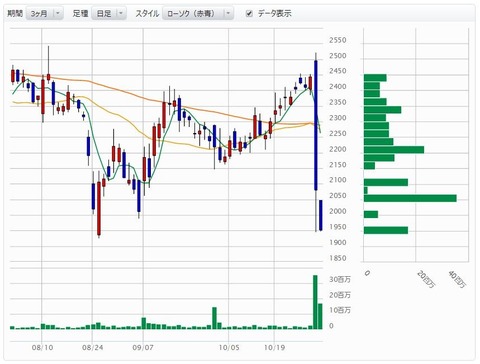Image resolution: width=480 pixels, height=364 pixels.
Task: Click the スタイル label
Action: (147, 13)
